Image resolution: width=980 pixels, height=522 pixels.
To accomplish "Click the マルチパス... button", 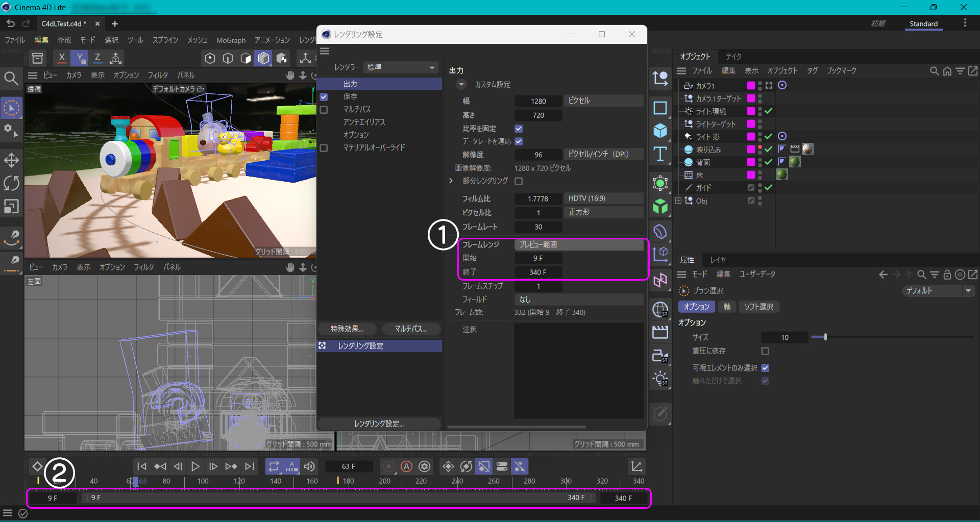I will tap(411, 329).
